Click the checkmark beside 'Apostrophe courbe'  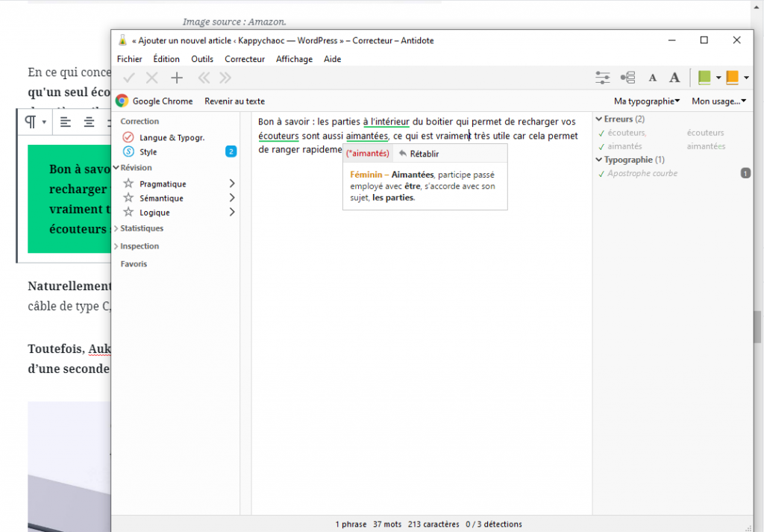tap(601, 174)
